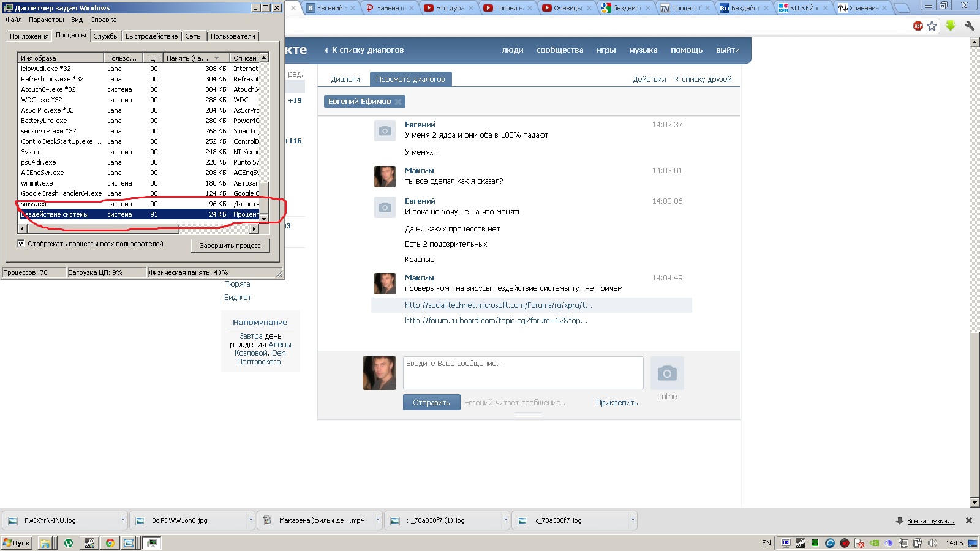Click the Steam taskbar button
The width and height of the screenshot is (980, 551).
[89, 543]
